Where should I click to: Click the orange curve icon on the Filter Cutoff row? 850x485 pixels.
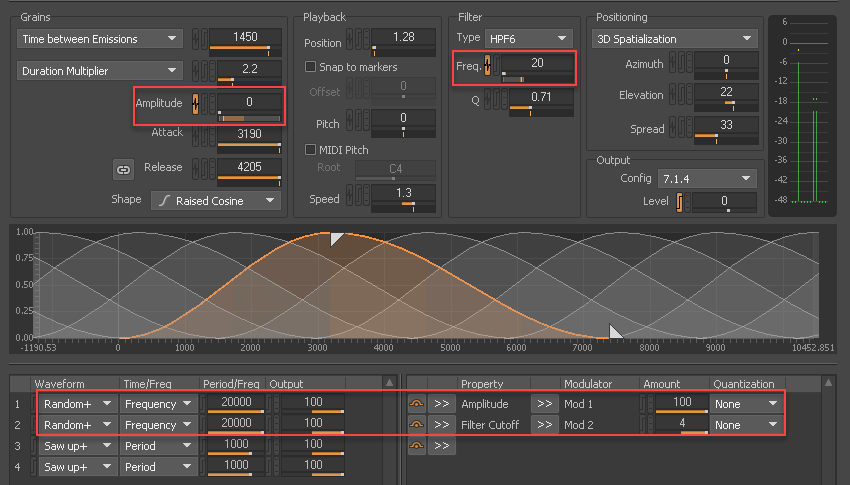(417, 425)
